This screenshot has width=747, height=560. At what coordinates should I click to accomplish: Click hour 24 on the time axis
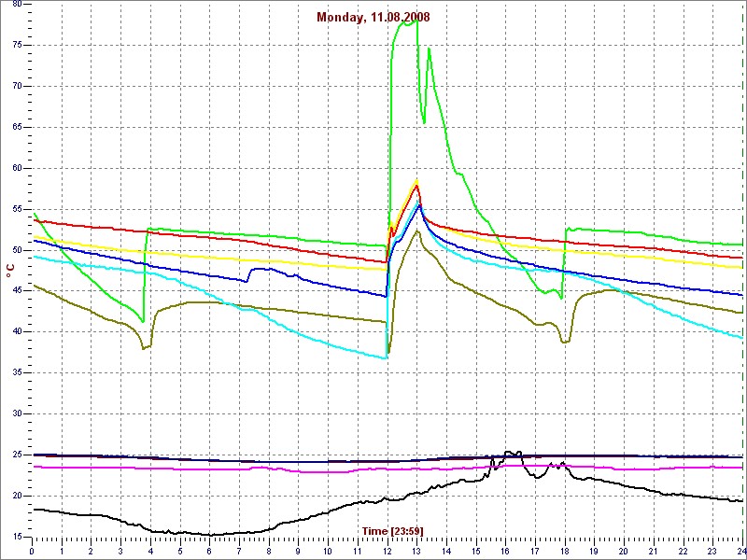(741, 552)
